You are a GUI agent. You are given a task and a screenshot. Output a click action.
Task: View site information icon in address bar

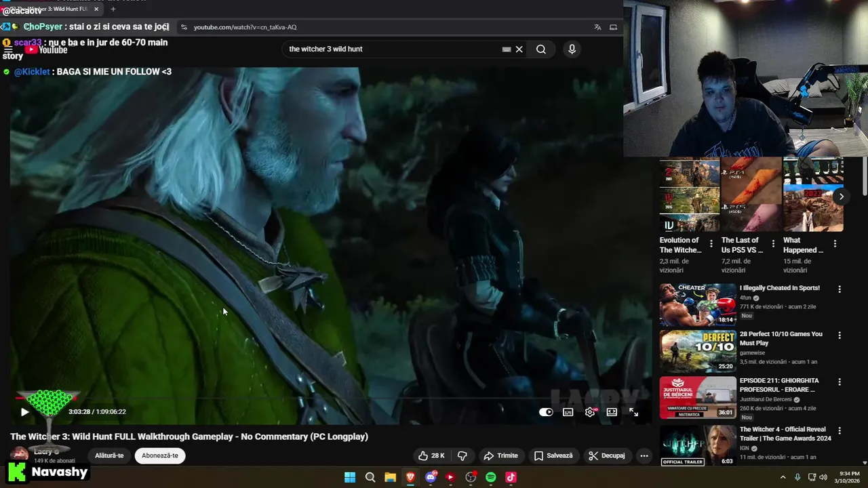click(x=184, y=27)
